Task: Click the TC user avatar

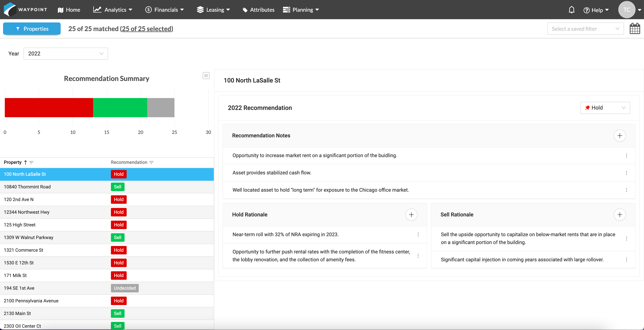Action: pos(627,10)
